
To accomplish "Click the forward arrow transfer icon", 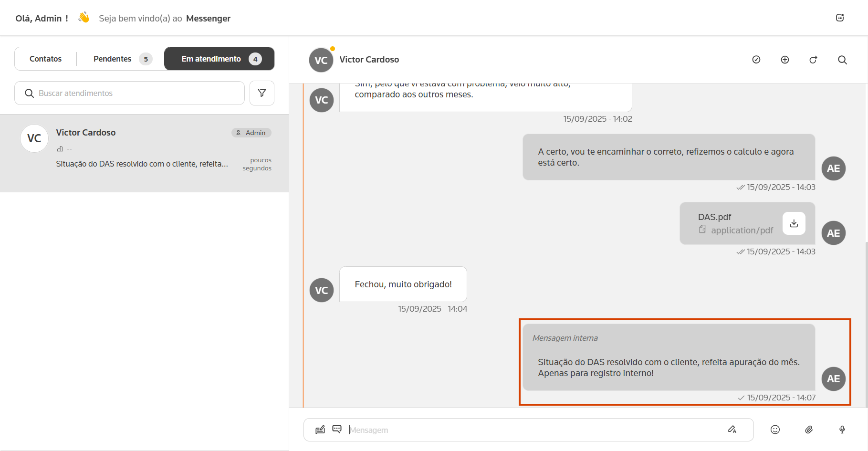I will pos(813,60).
